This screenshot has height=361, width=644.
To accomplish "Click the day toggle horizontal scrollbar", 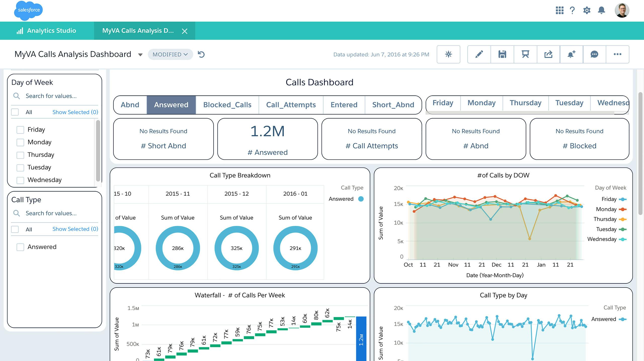I will 520,113.
